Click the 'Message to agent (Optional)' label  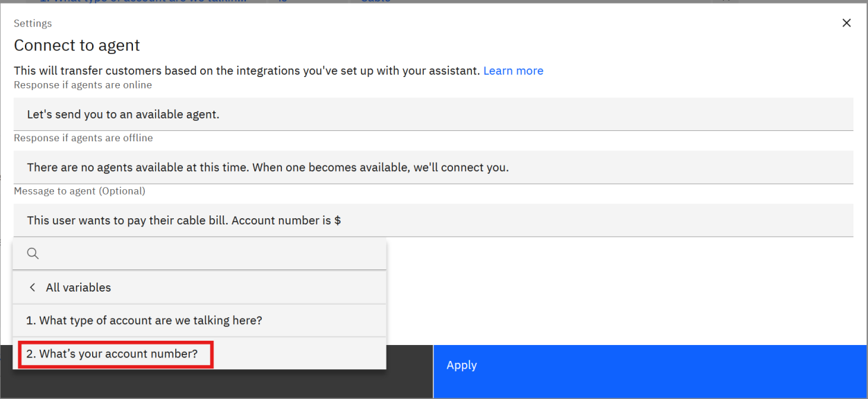[80, 191]
